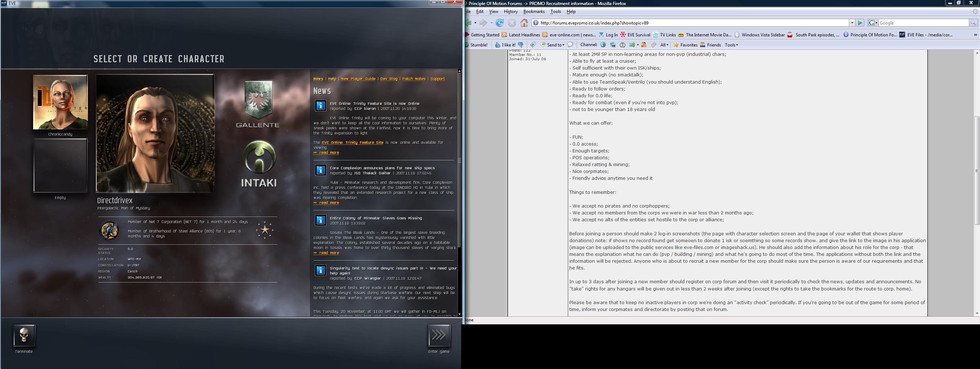Open the shuffle channel dropdown arrow
The image size is (980, 369).
[x=637, y=45]
